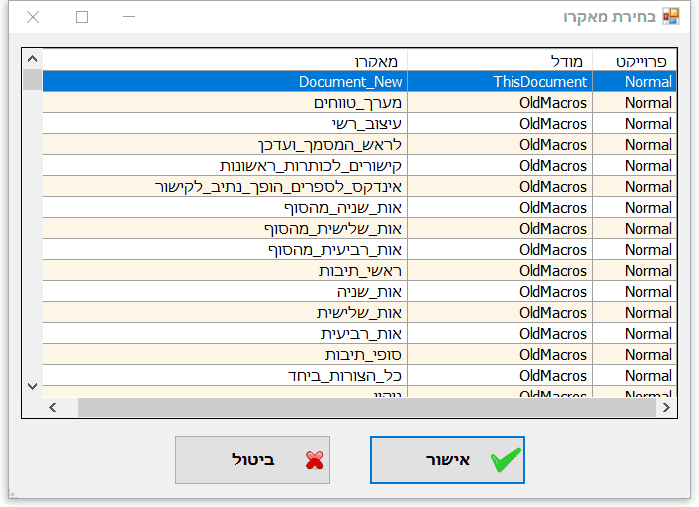Select macro אות_רביעית
The image size is (699, 507).
(225, 333)
